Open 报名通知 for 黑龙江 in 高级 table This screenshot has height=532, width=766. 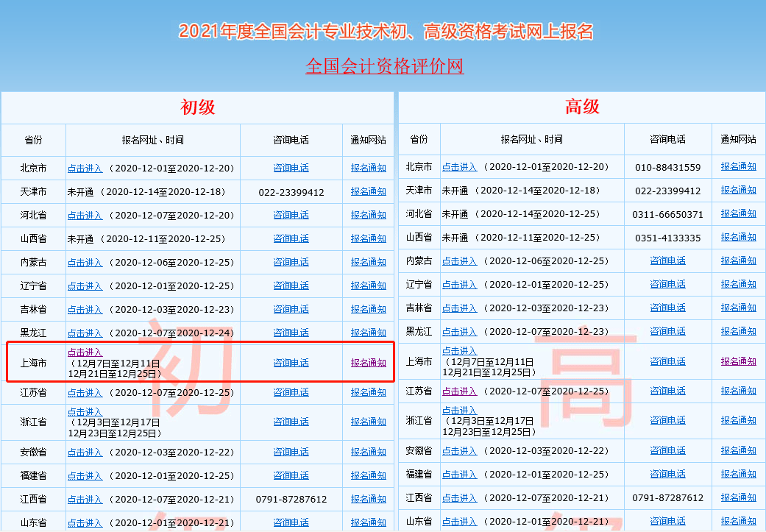click(739, 331)
